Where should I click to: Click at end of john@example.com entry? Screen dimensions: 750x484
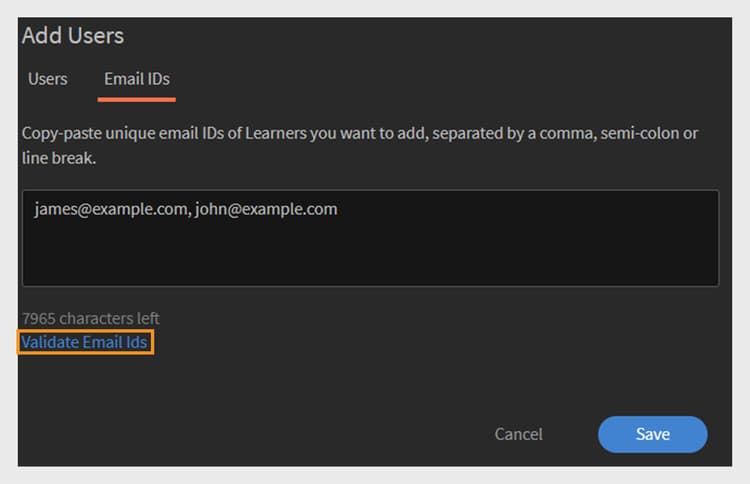tap(338, 209)
